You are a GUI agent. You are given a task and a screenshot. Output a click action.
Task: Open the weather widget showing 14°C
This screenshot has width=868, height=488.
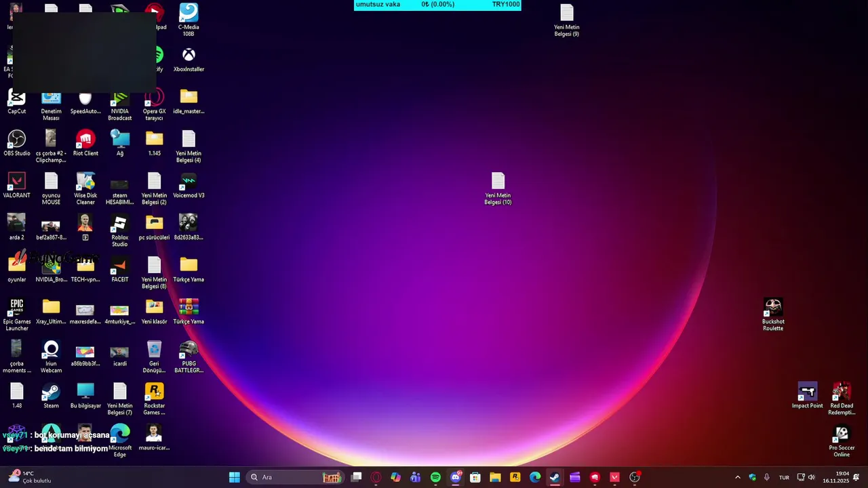(31, 477)
